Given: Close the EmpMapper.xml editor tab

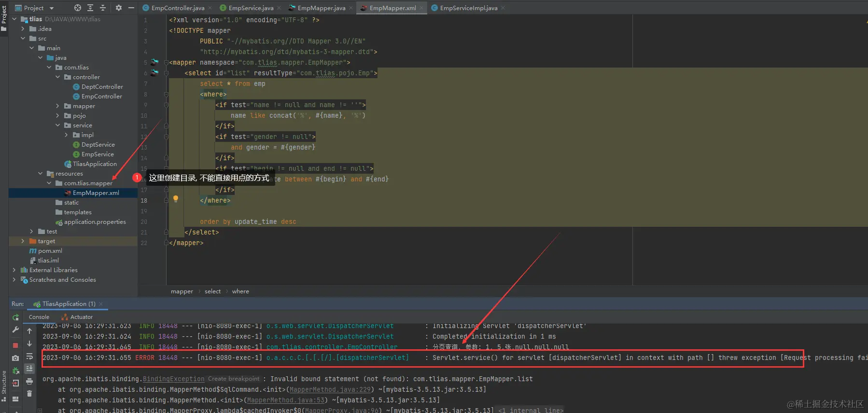Looking at the screenshot, I should click(421, 8).
